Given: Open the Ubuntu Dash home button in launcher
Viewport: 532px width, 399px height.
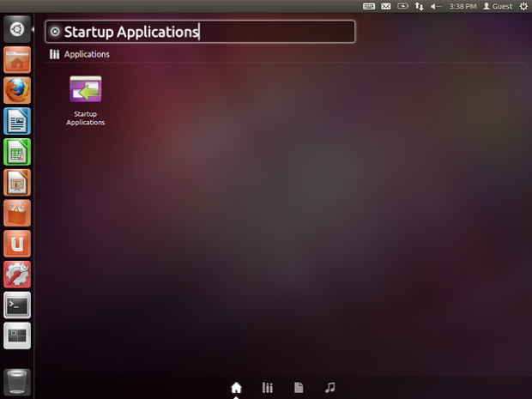Looking at the screenshot, I should click(17, 29).
